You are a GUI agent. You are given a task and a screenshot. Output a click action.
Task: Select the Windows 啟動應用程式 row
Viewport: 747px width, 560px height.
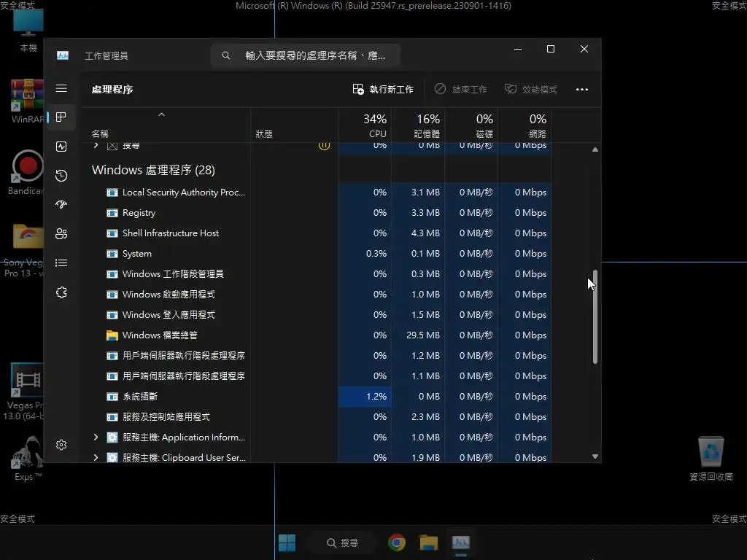(x=317, y=295)
